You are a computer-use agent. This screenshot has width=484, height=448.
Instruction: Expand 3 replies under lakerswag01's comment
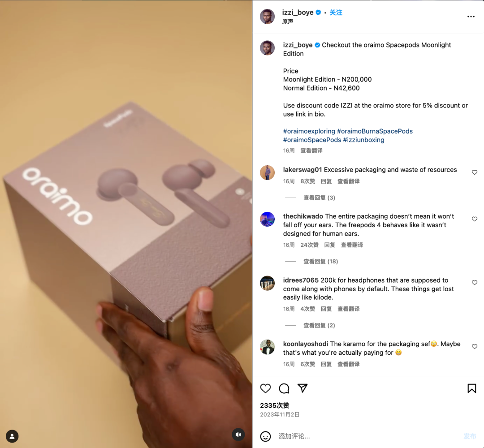(x=319, y=198)
